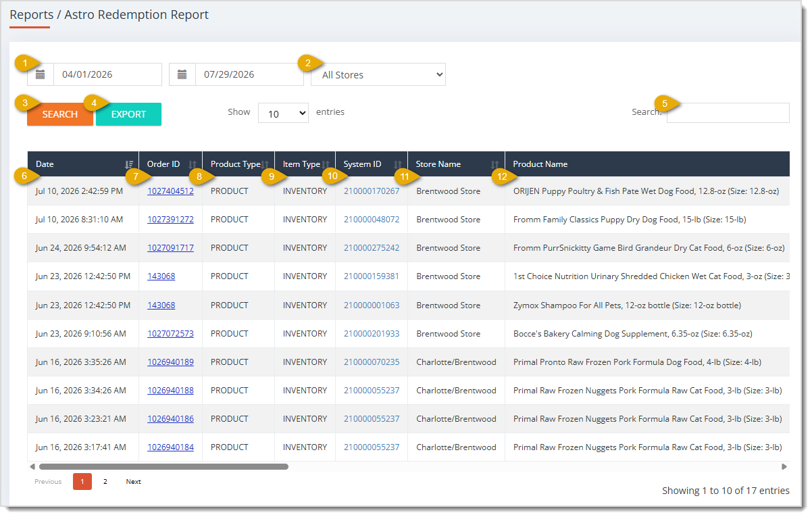Open order link 1027072573
The image size is (812, 517).
click(x=170, y=334)
